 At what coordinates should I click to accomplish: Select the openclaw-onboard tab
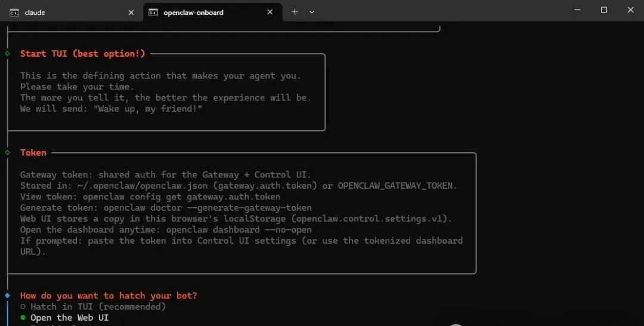tap(213, 13)
